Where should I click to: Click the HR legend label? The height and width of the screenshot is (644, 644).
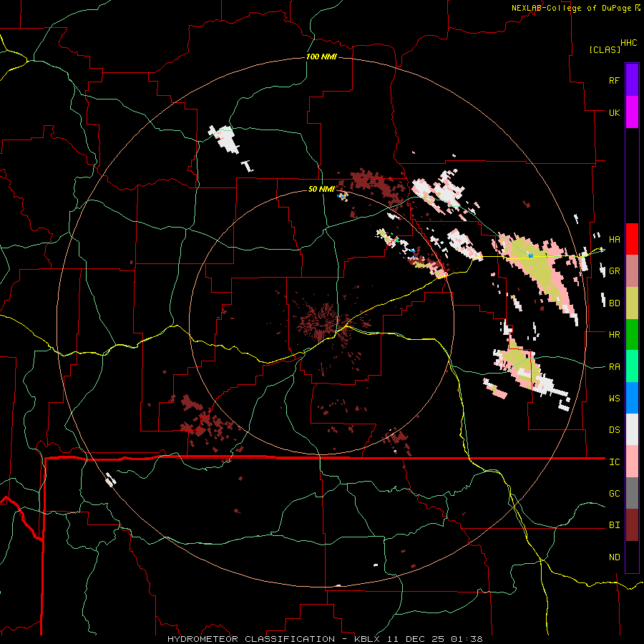click(614, 335)
